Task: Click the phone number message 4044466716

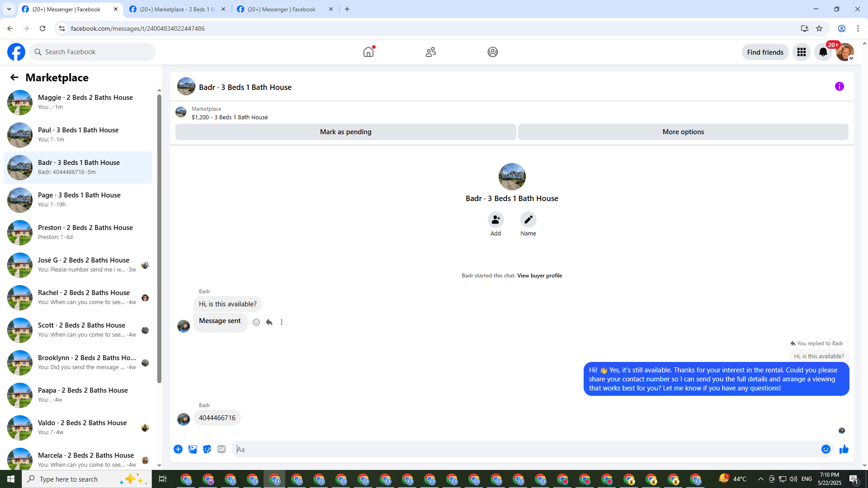Action: [217, 418]
